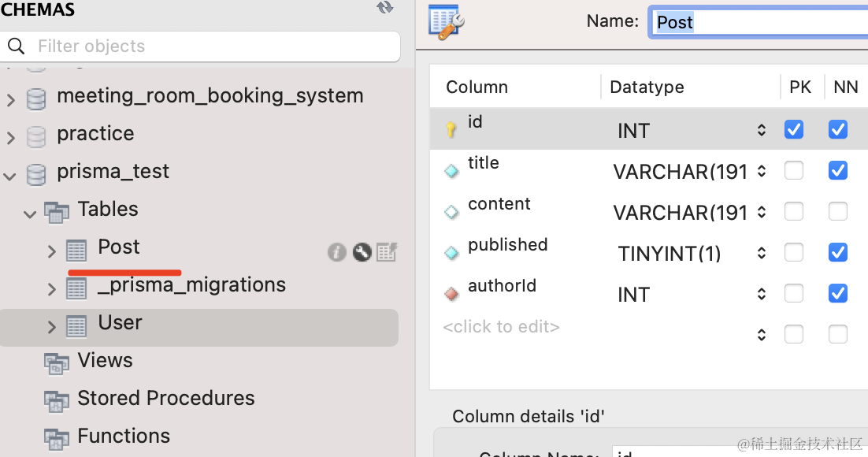Select the Views folder
The image size is (868, 457).
(x=105, y=361)
